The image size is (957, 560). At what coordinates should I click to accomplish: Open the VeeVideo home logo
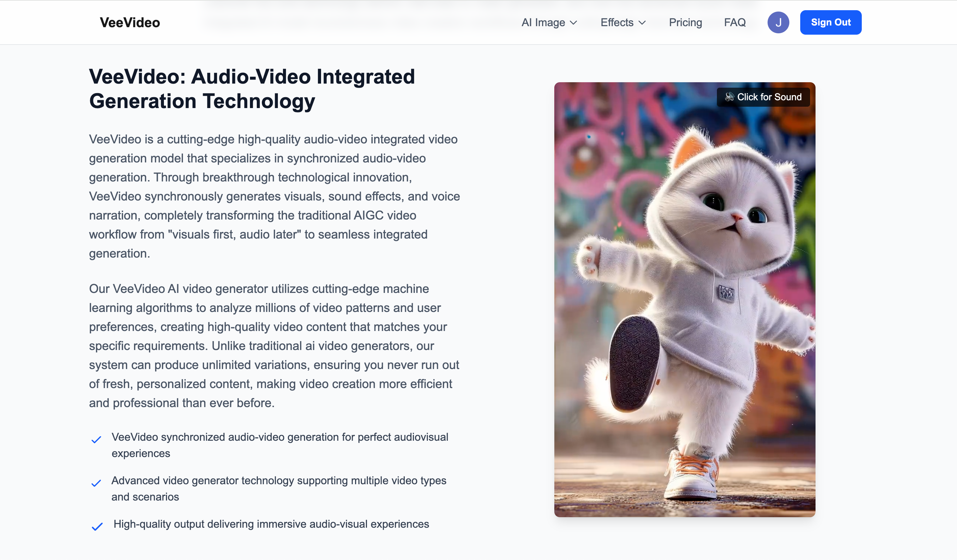click(x=130, y=22)
